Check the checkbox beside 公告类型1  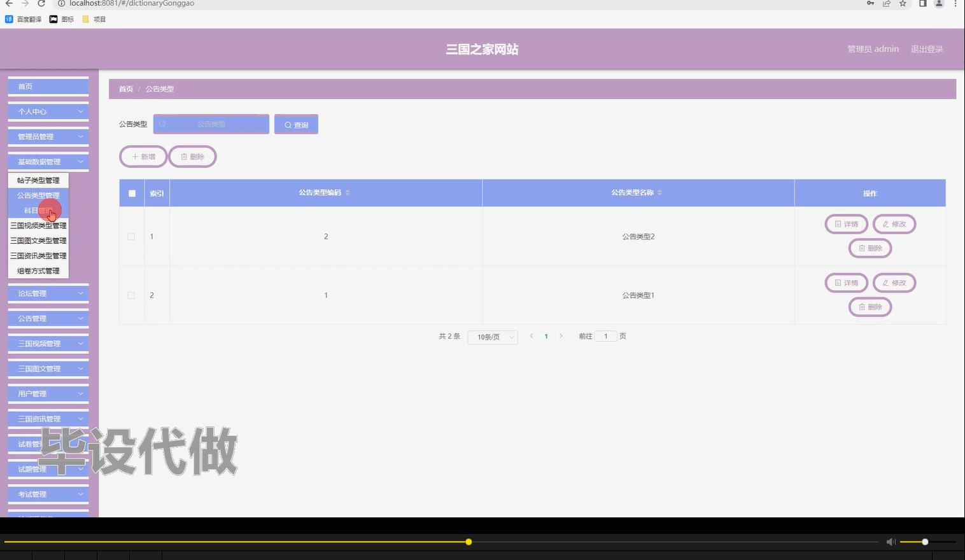[x=131, y=295]
